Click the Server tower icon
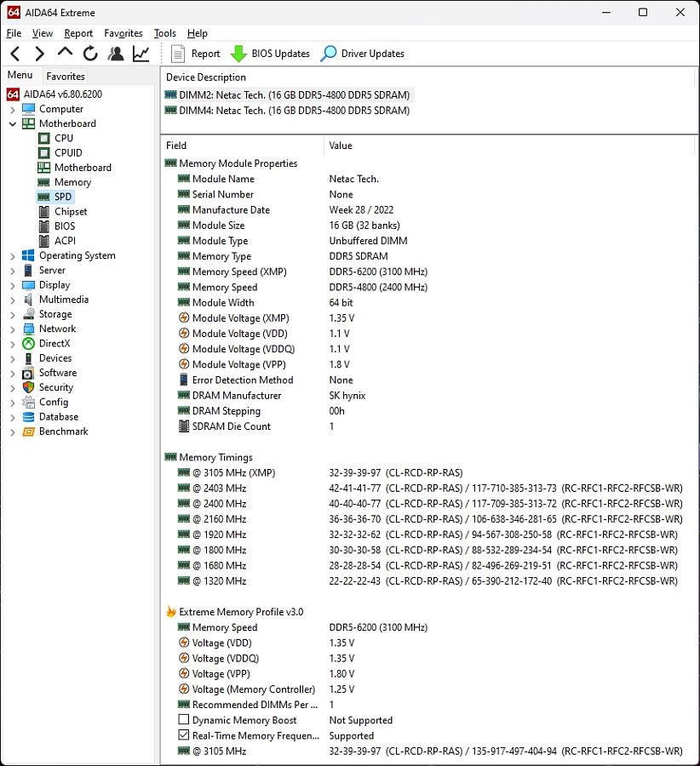The image size is (700, 766). [28, 270]
